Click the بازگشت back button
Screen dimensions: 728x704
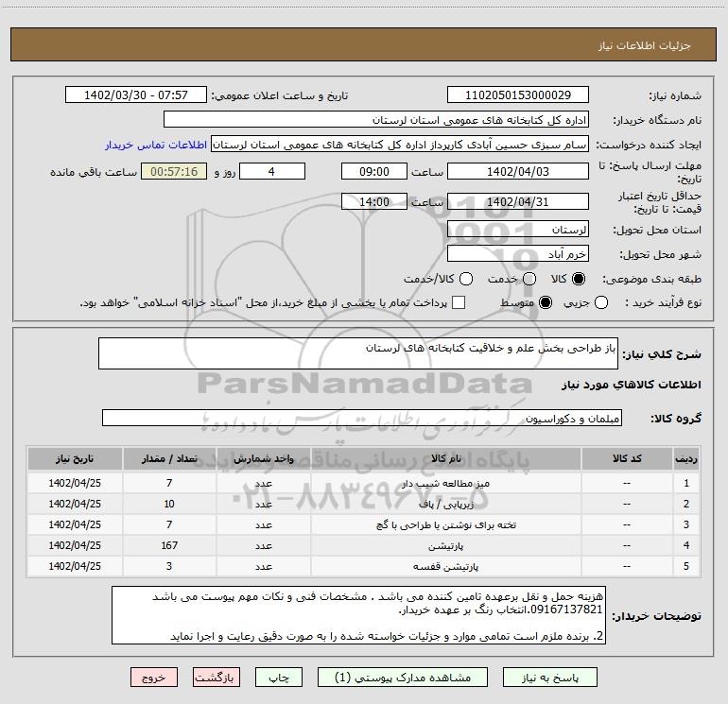coord(217,678)
